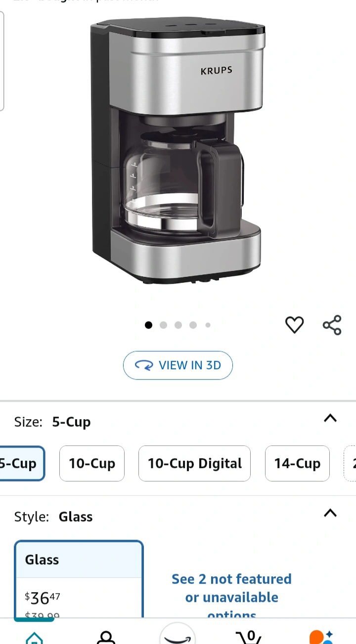356x644 pixels.
Task: Collapse the Size section chevron
Action: tap(330, 418)
